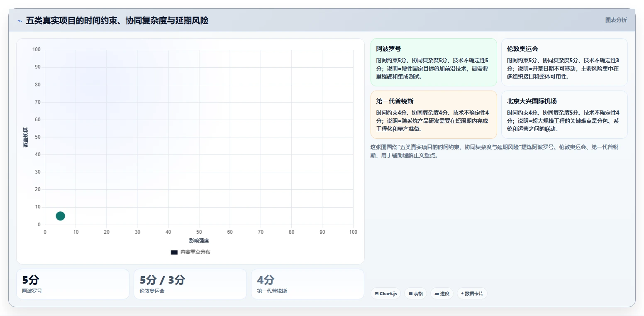Click the green bubble data point
Viewport: 644px width, 316px height.
point(60,216)
